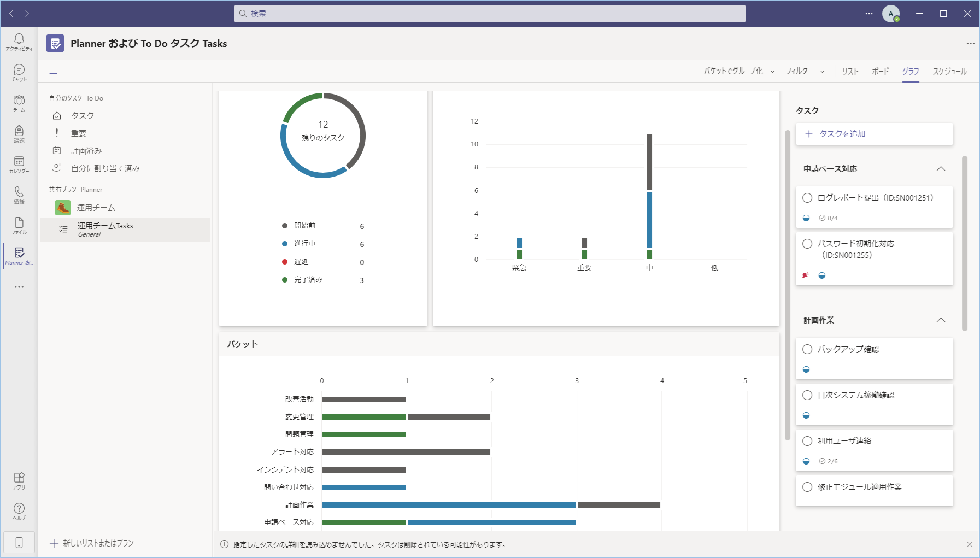Click the 遅延 legend entry
980x558 pixels.
(x=323, y=262)
